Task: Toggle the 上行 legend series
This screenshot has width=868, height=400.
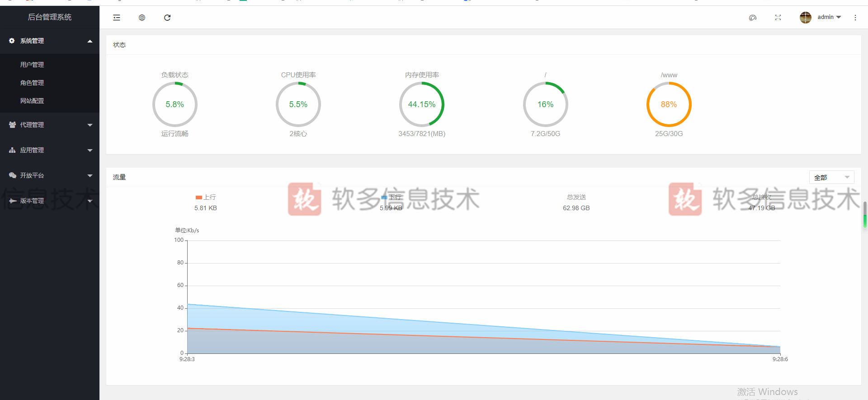Action: coord(206,197)
